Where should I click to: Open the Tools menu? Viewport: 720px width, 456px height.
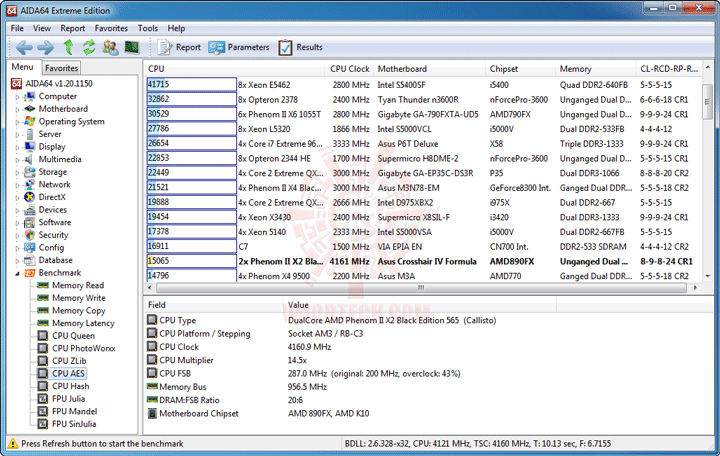click(x=147, y=28)
